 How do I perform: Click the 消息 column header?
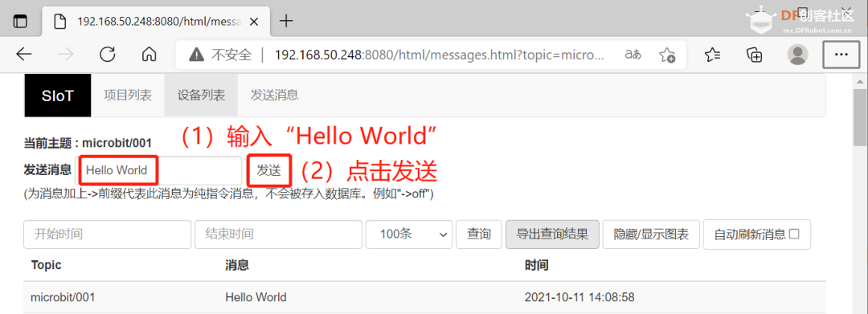pos(237,265)
